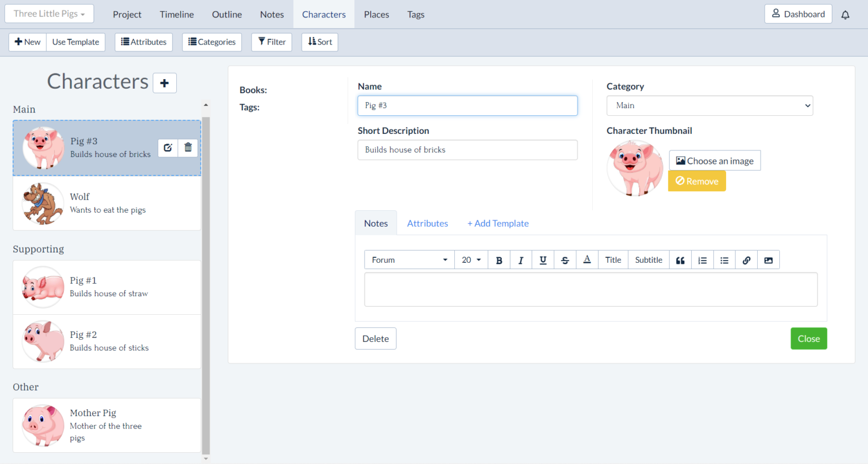The width and height of the screenshot is (868, 464).
Task: Insert a hyperlink in notes
Action: point(747,260)
